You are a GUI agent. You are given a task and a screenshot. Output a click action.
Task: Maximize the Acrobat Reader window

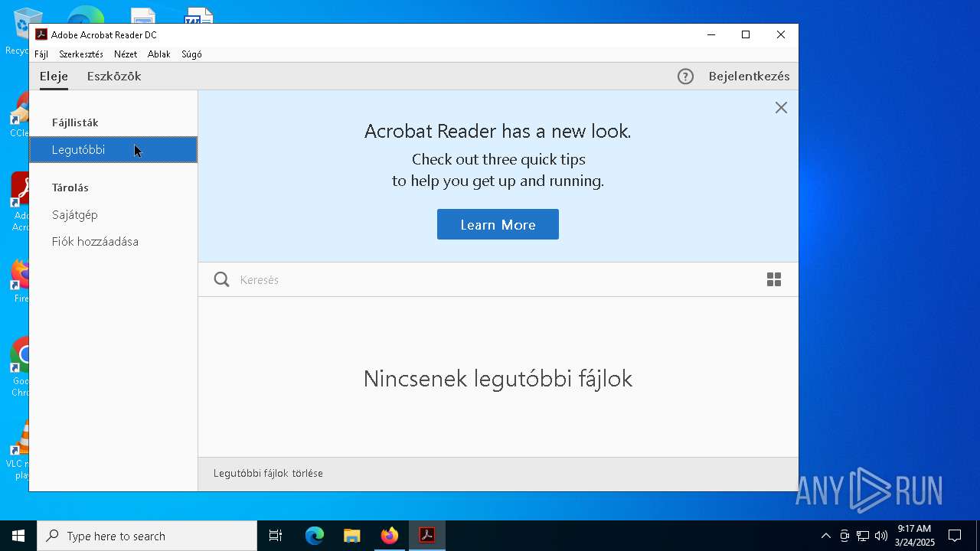[x=746, y=34]
